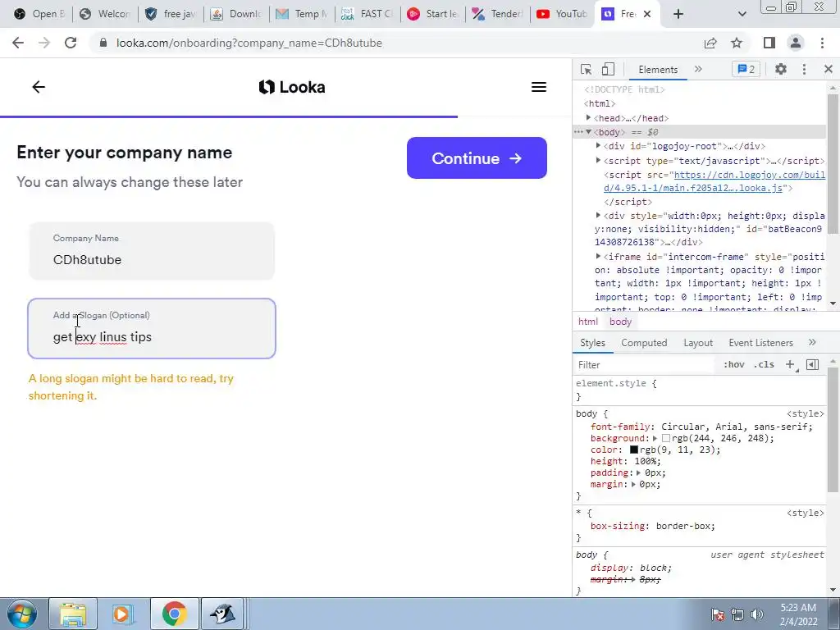The height and width of the screenshot is (630, 840).
Task: Expand the background property triangle
Action: click(x=655, y=438)
